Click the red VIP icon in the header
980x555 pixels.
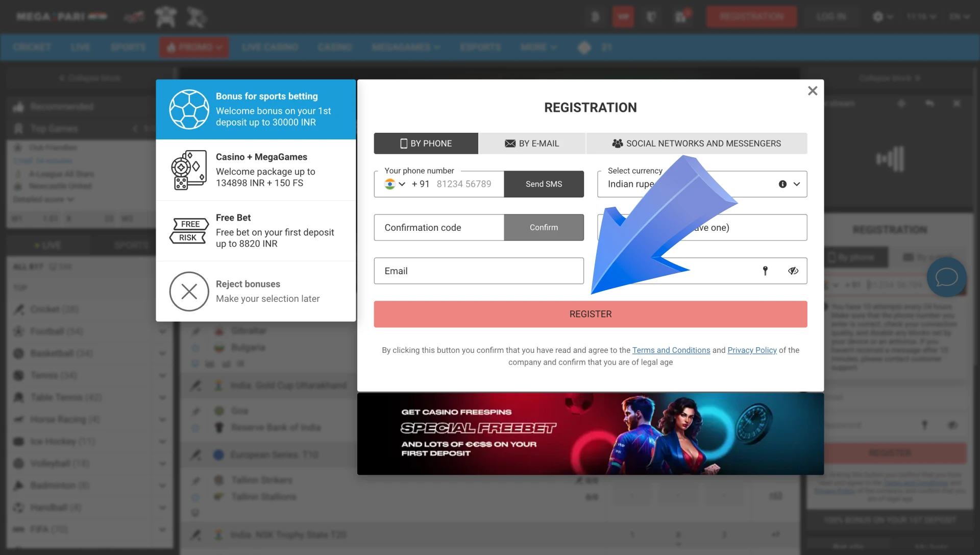[623, 17]
